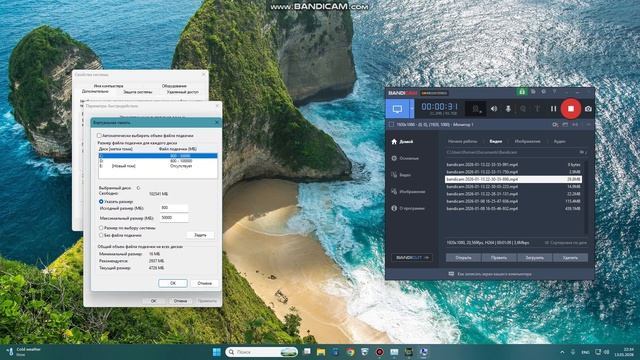Switch to Удаленный доступ tab in system properties

(x=182, y=92)
